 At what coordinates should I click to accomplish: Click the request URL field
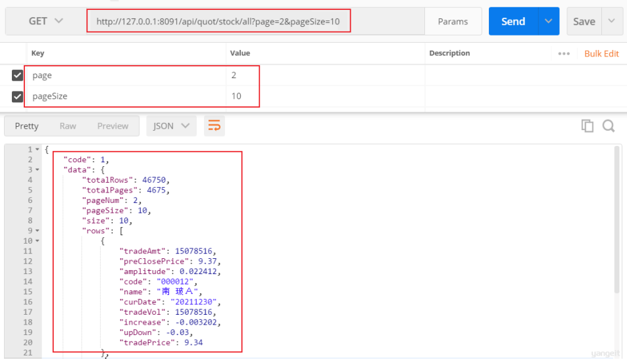coord(255,21)
